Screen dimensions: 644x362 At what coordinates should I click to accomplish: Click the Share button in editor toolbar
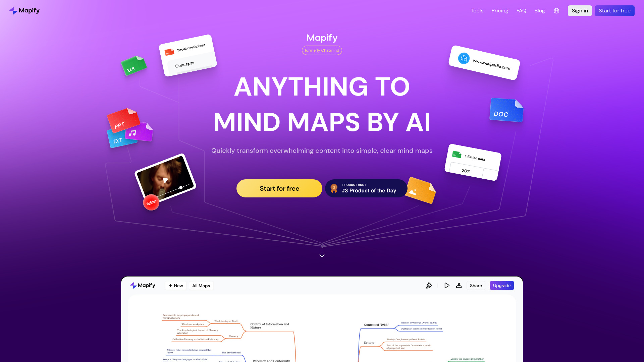click(x=476, y=286)
